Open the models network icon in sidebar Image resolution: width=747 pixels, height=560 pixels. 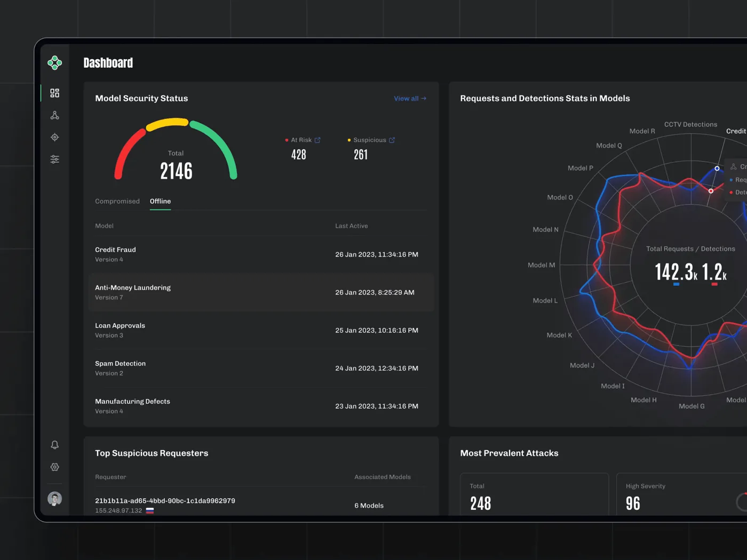pyautogui.click(x=54, y=115)
